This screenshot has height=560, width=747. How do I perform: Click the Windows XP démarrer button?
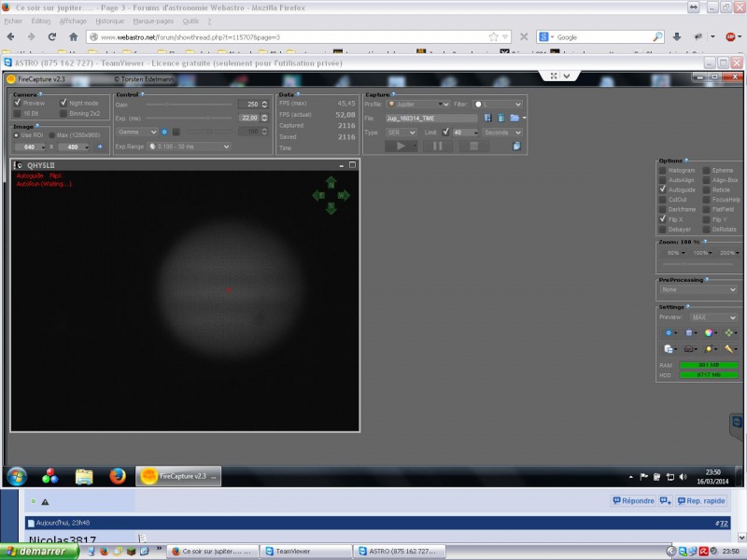39,551
